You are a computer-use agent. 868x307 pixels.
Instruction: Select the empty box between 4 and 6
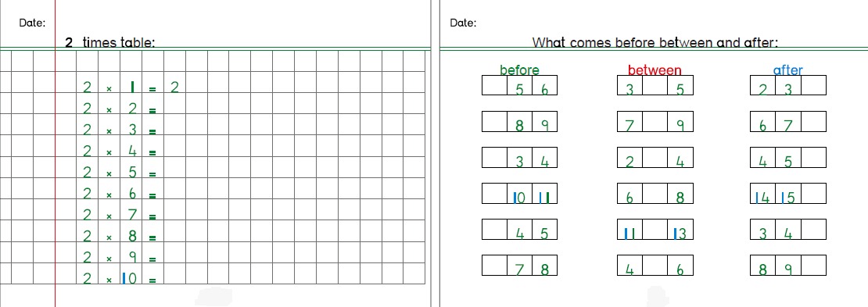click(x=655, y=265)
